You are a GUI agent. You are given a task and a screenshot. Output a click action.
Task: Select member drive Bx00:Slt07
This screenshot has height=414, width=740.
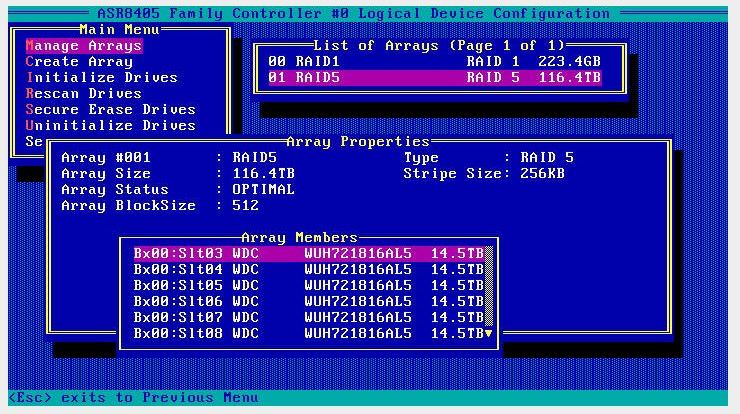tap(309, 317)
